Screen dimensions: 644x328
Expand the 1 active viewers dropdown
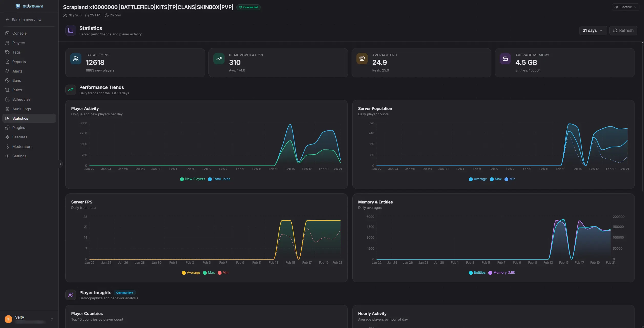coord(625,7)
